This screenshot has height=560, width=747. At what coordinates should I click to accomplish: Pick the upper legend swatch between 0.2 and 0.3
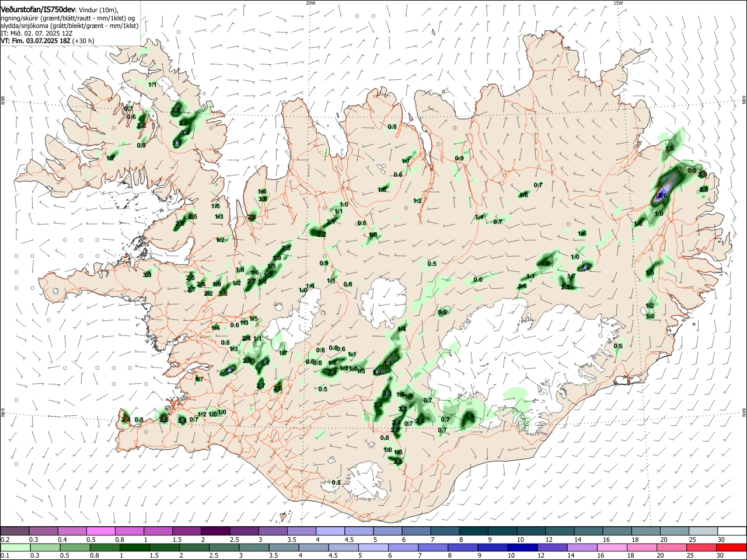point(15,531)
